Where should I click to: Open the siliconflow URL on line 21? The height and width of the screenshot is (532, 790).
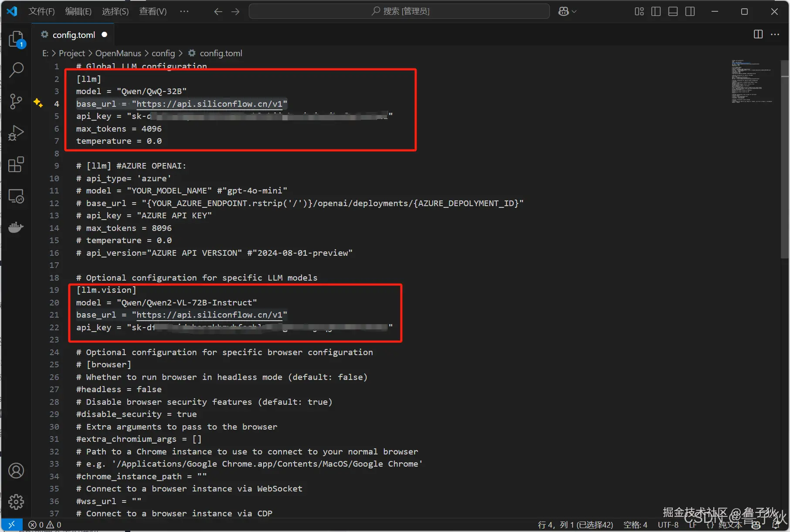pos(210,315)
